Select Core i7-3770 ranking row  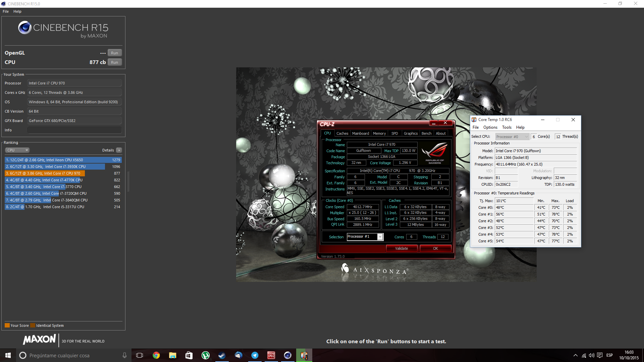pyautogui.click(x=63, y=187)
